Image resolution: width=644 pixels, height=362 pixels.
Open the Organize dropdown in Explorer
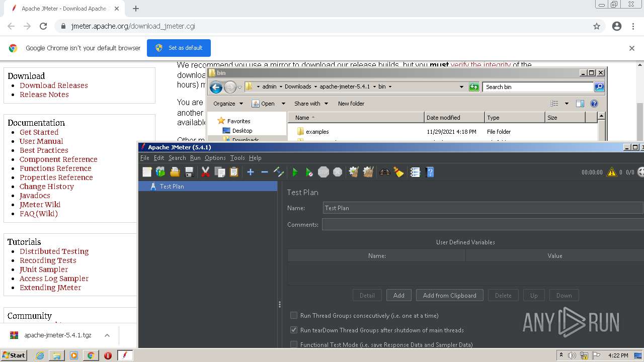(228, 104)
